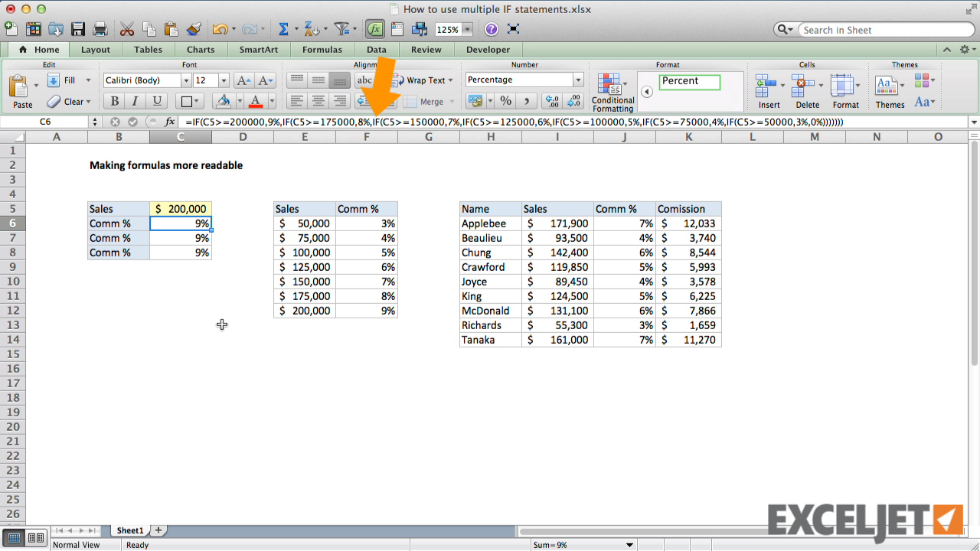This screenshot has width=980, height=551.
Task: Toggle Bold formatting
Action: pos(114,101)
